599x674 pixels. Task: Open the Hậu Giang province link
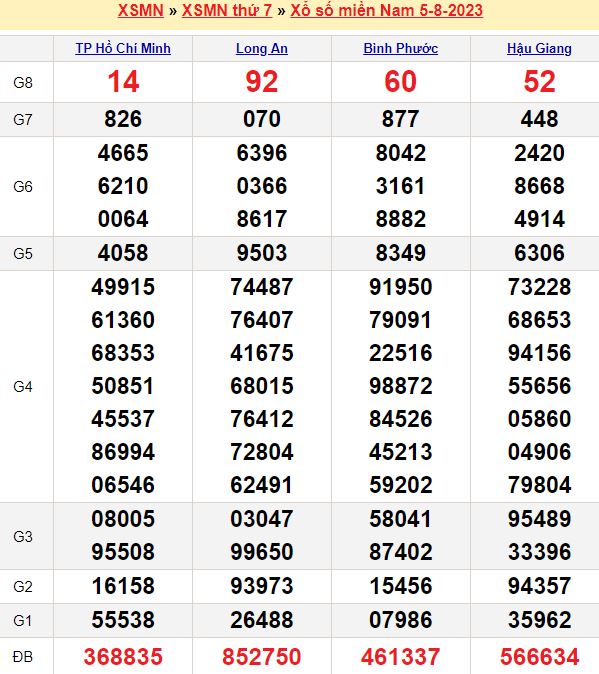(539, 48)
